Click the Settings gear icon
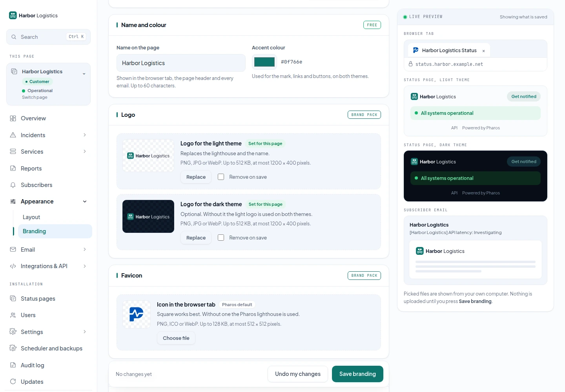This screenshot has height=392, width=565. (x=13, y=332)
